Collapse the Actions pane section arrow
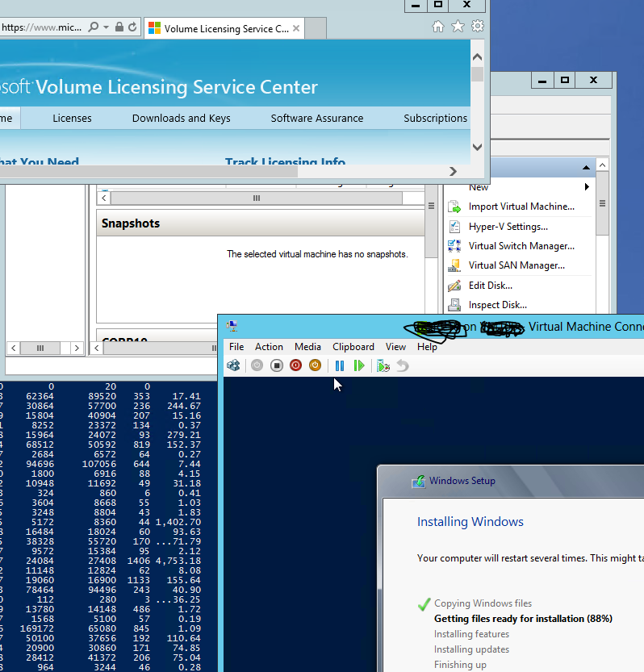 586,168
